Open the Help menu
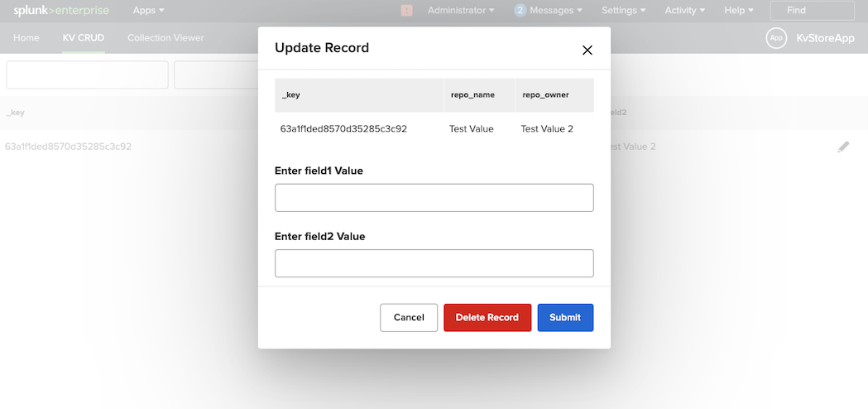This screenshot has height=409, width=868. (739, 11)
